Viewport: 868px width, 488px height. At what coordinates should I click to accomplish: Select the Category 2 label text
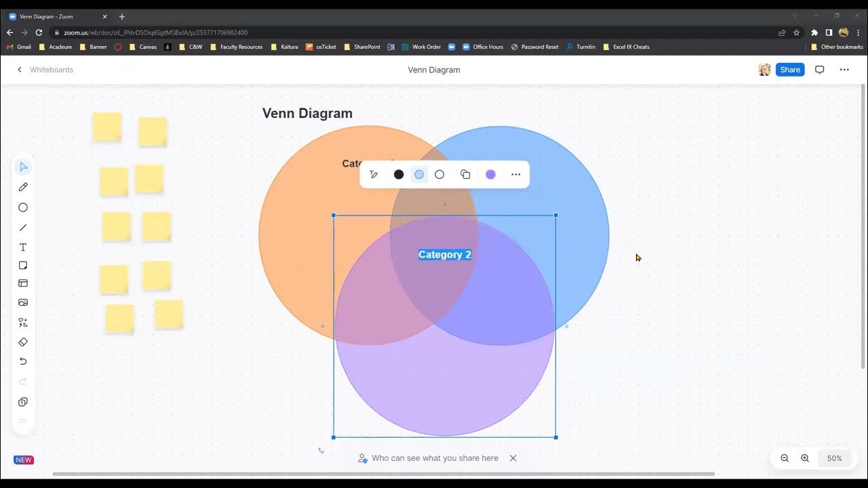click(445, 255)
